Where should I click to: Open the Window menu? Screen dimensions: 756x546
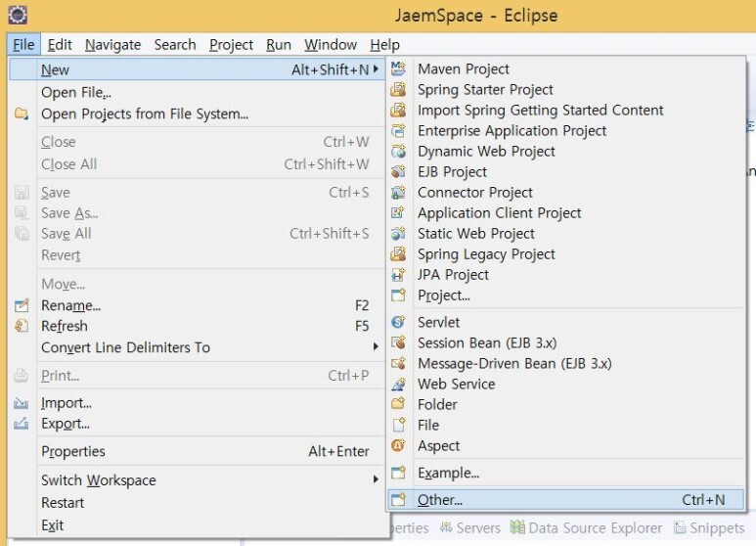click(x=331, y=45)
